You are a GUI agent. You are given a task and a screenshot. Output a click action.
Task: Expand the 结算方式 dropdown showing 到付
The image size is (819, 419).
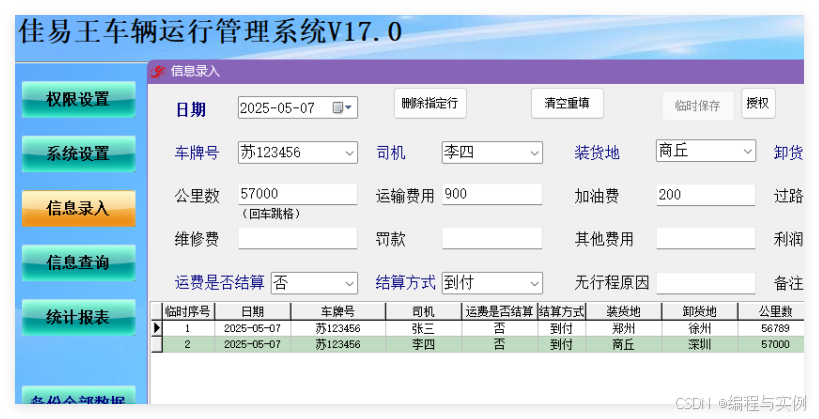[x=534, y=284]
